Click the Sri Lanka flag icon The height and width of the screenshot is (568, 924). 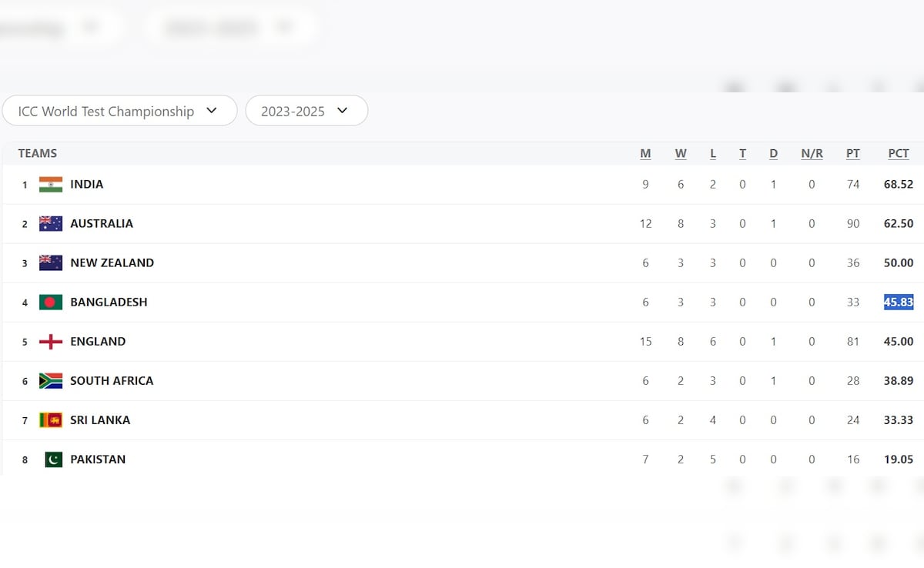pos(51,420)
